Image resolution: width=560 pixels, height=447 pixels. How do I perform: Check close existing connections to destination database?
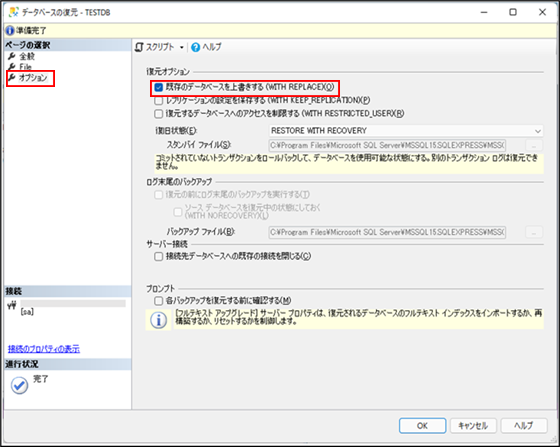pyautogui.click(x=159, y=256)
